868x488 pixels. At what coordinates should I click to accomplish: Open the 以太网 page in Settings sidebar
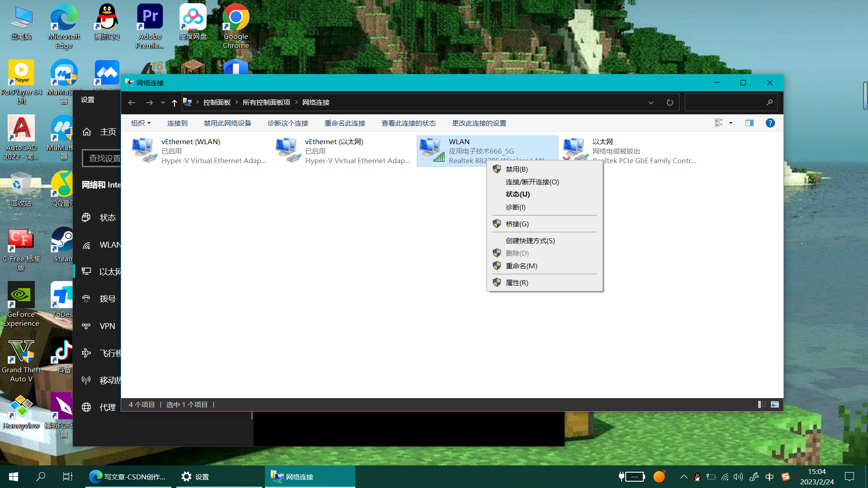pyautogui.click(x=109, y=272)
